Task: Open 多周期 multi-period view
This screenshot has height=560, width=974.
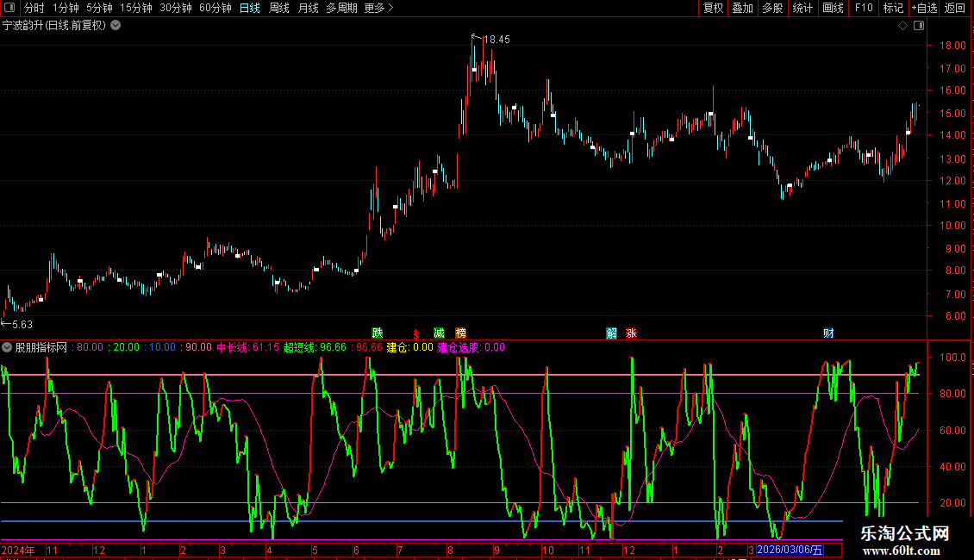Action: (x=341, y=8)
